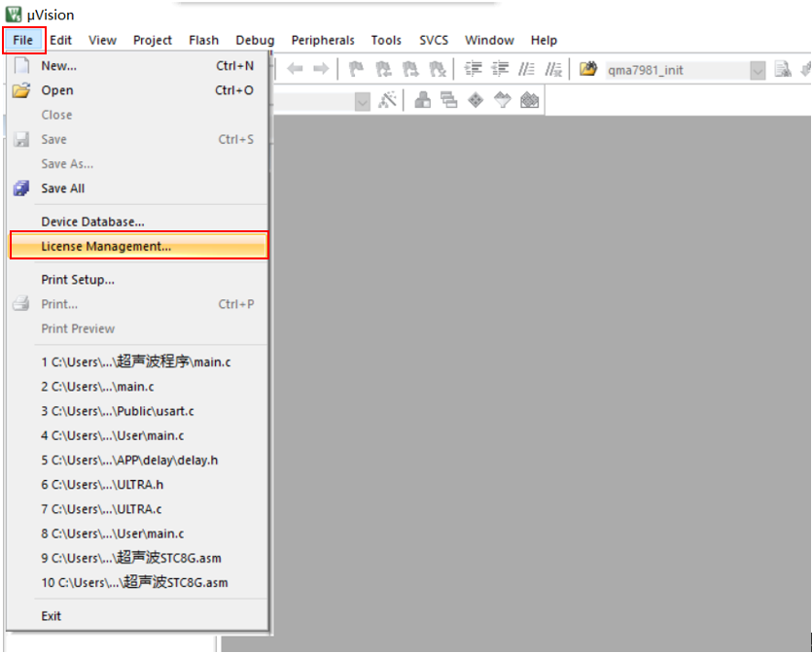Image resolution: width=812 pixels, height=653 pixels.
Task: Choose Save All from the File menu
Action: pos(138,189)
